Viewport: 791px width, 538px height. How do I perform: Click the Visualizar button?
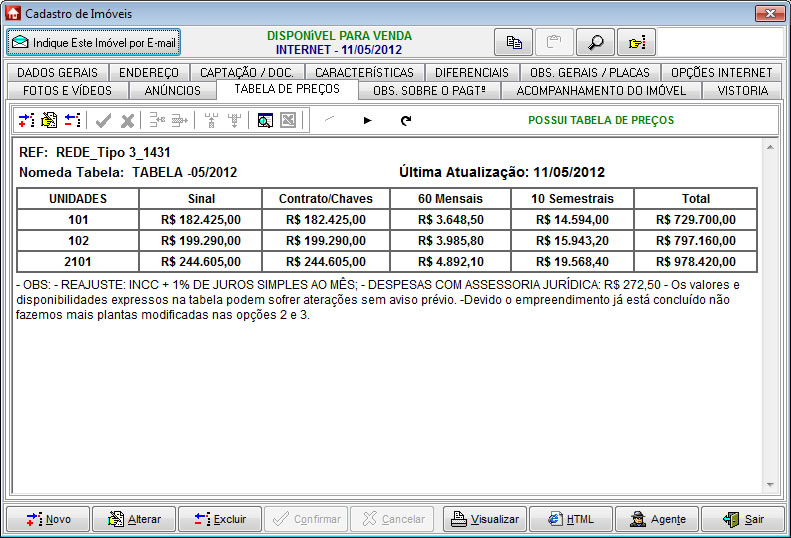pyautogui.click(x=485, y=519)
